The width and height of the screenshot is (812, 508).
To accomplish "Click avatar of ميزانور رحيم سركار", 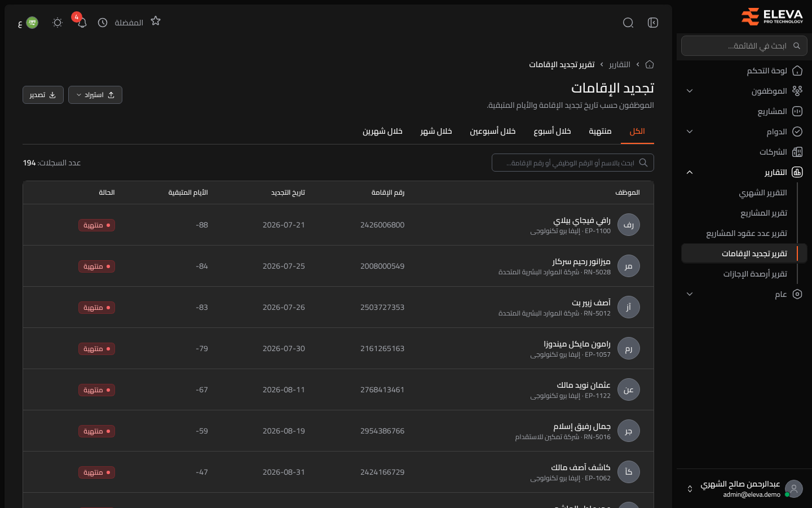I will [629, 266].
